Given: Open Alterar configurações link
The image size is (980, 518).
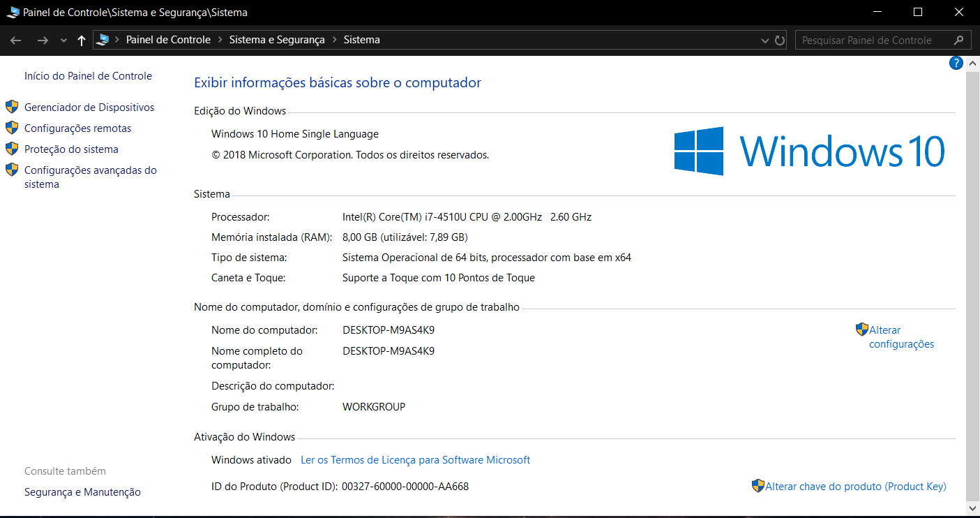Looking at the screenshot, I should click(900, 336).
